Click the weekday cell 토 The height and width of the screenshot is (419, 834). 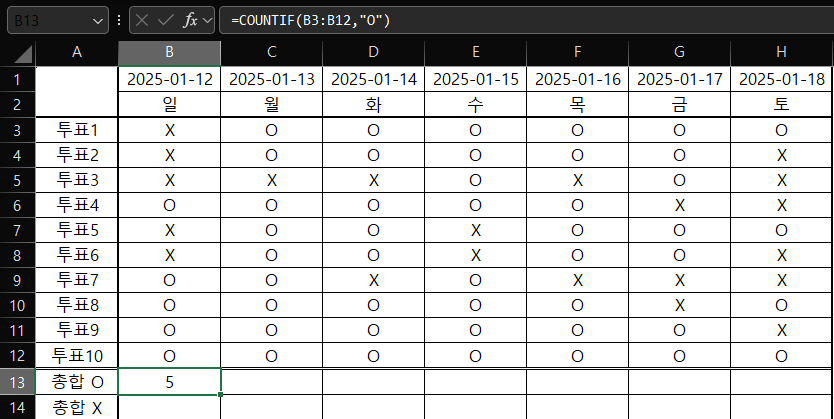click(781, 105)
